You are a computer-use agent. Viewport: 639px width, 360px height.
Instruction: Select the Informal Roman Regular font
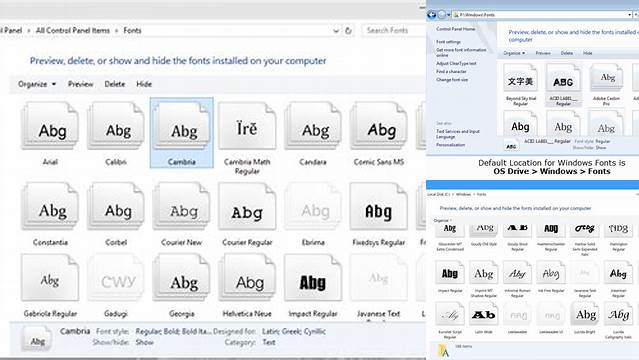pyautogui.click(x=517, y=273)
